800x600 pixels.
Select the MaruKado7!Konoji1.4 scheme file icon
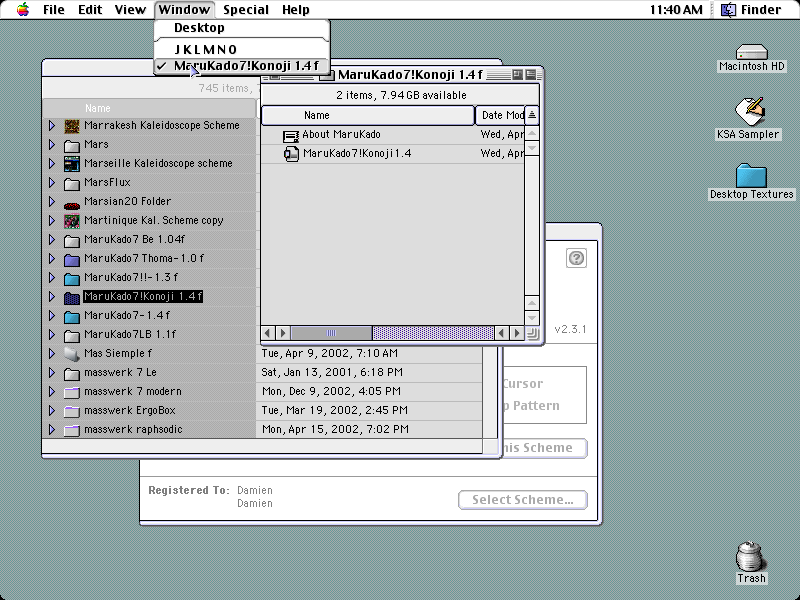(x=291, y=154)
